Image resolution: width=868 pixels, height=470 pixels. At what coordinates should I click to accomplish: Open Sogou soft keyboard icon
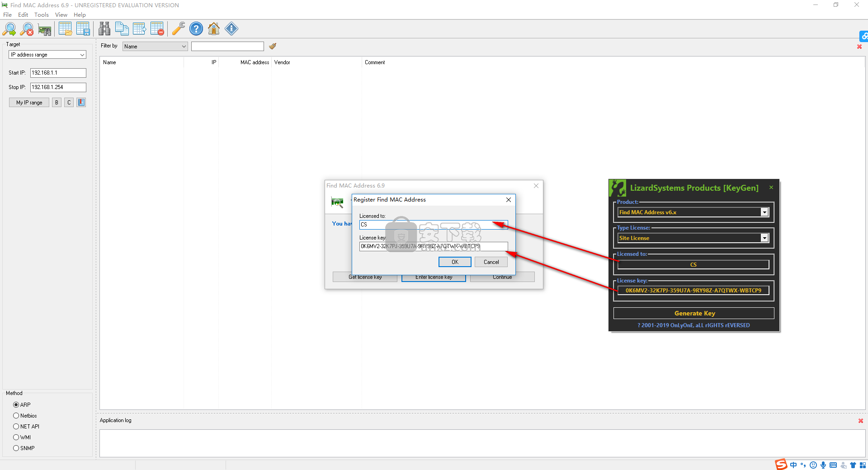point(833,465)
